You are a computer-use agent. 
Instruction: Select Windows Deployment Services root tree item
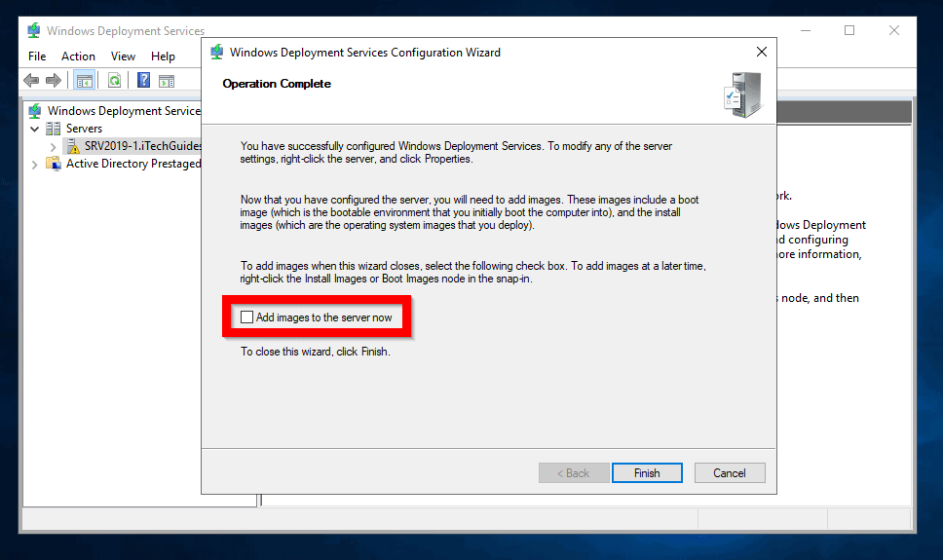pyautogui.click(x=123, y=111)
